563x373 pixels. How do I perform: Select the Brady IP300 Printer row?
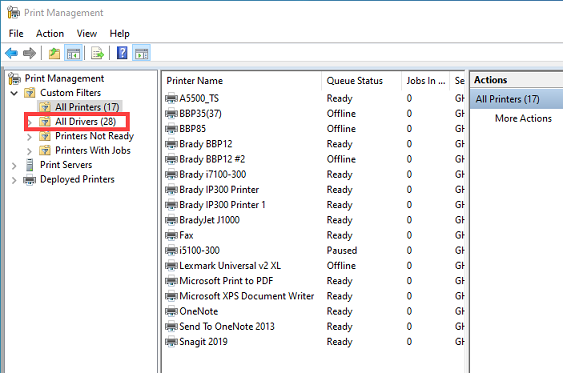tap(219, 190)
